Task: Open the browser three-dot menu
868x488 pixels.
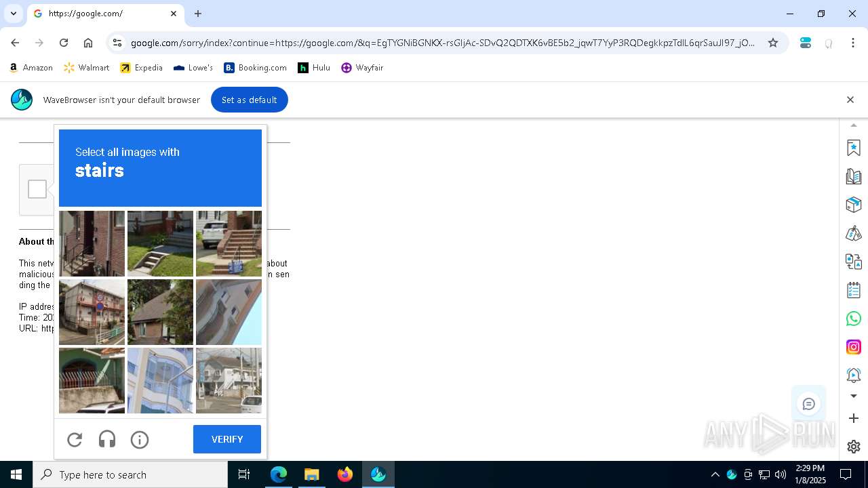Action: [853, 43]
